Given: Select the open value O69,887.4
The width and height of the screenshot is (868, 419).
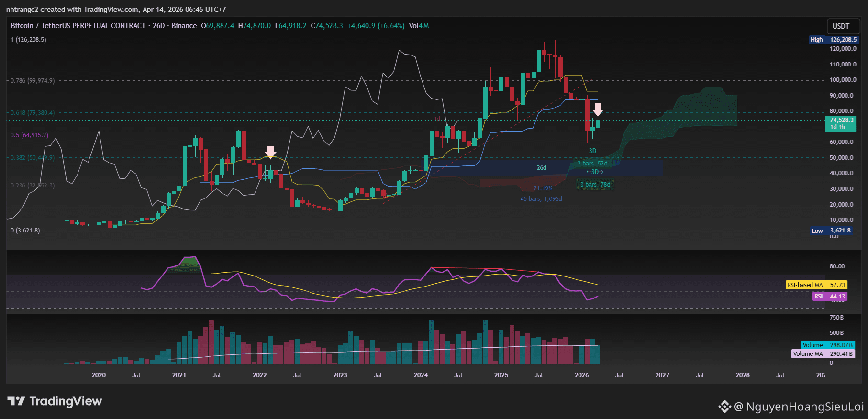Looking at the screenshot, I should point(218,26).
